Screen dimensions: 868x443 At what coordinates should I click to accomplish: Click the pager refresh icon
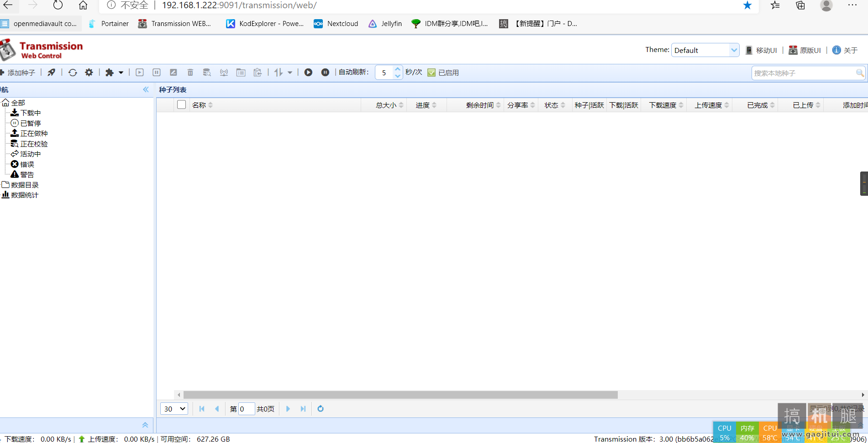321,409
